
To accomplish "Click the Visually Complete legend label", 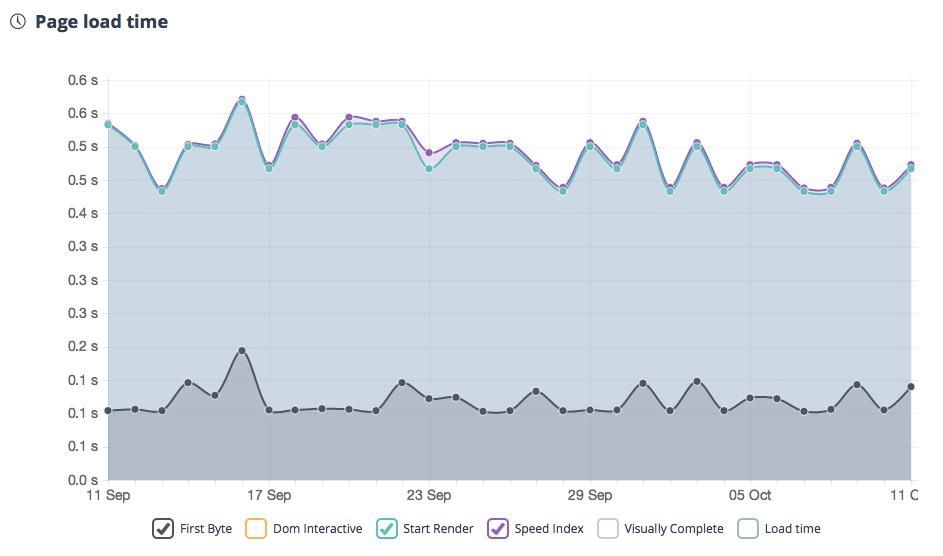I will 673,529.
